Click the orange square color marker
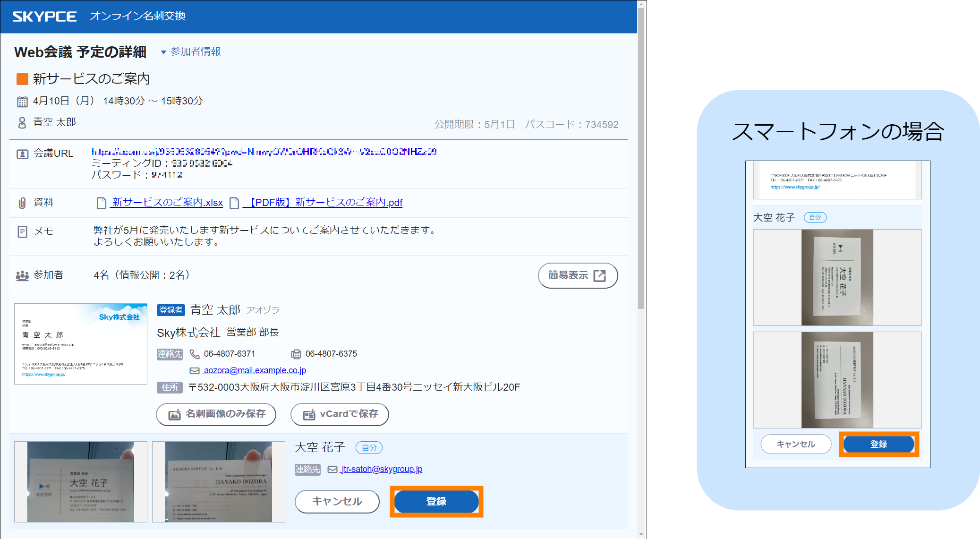The height and width of the screenshot is (539, 980). tap(22, 79)
